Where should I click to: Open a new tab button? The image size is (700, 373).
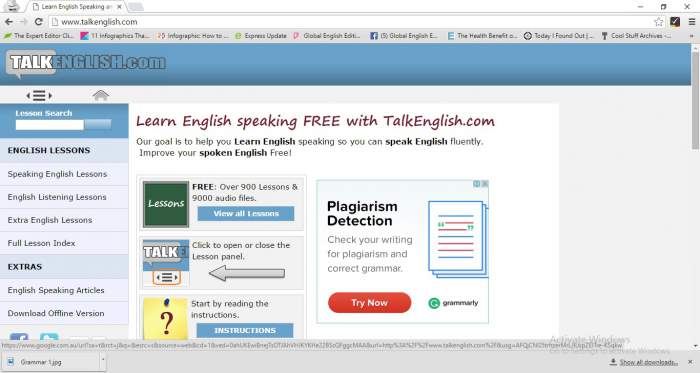(x=136, y=7)
